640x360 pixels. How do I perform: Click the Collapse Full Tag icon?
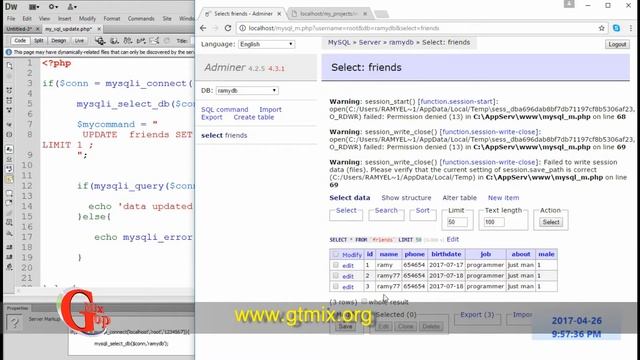[9, 90]
